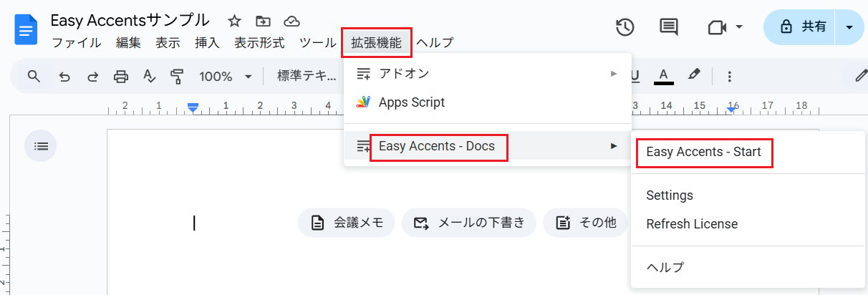Expand the アドオン submenu
The width and height of the screenshot is (868, 295).
[x=488, y=73]
